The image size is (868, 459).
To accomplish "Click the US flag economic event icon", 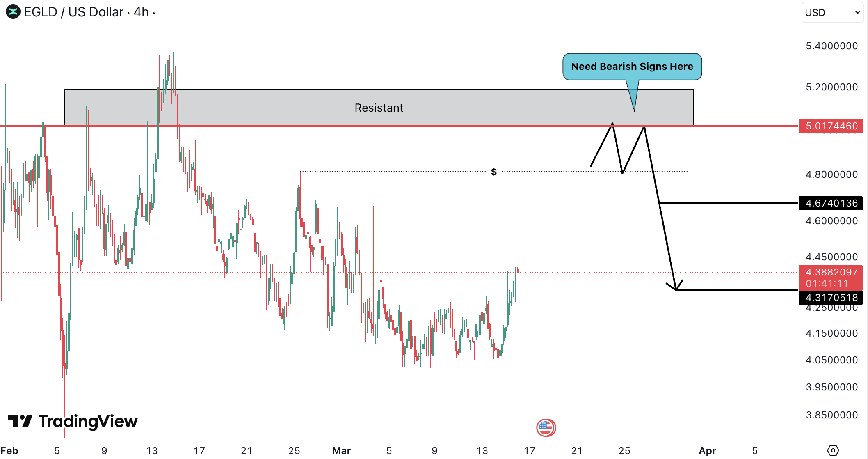I will (546, 428).
